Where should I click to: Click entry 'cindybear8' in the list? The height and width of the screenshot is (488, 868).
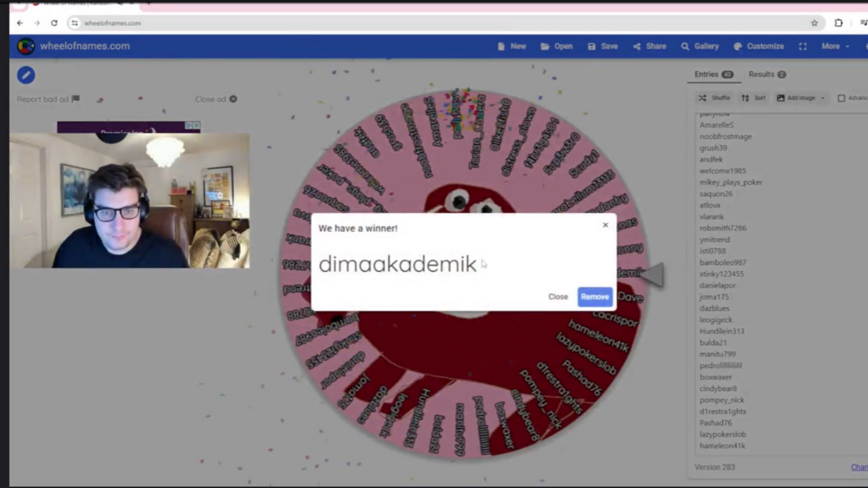(718, 388)
